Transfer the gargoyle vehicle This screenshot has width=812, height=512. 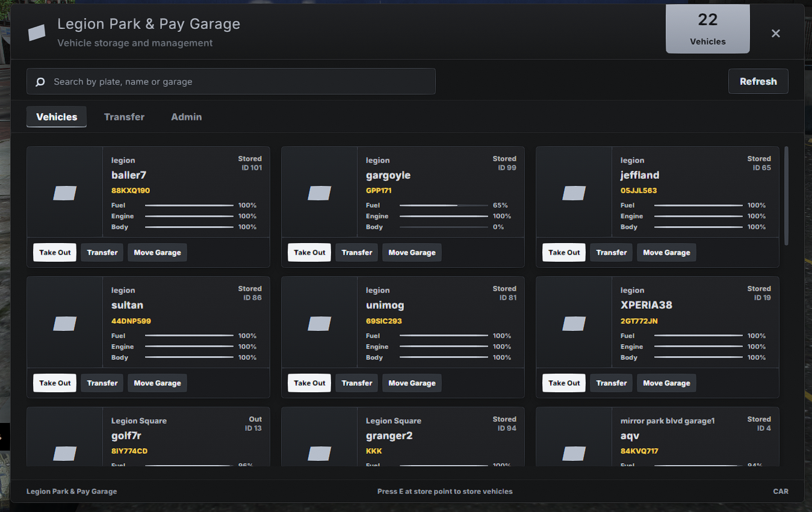click(357, 253)
